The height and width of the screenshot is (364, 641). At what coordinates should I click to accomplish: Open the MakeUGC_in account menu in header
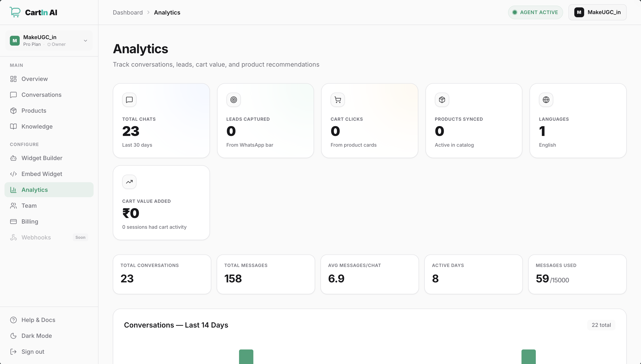click(x=597, y=12)
